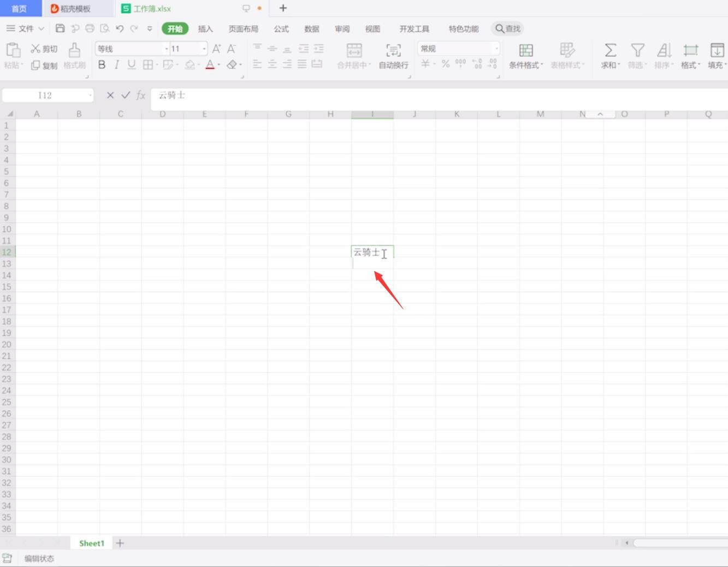This screenshot has height=567, width=728.
Task: Open the 文件 menu dropdown
Action: [25, 28]
